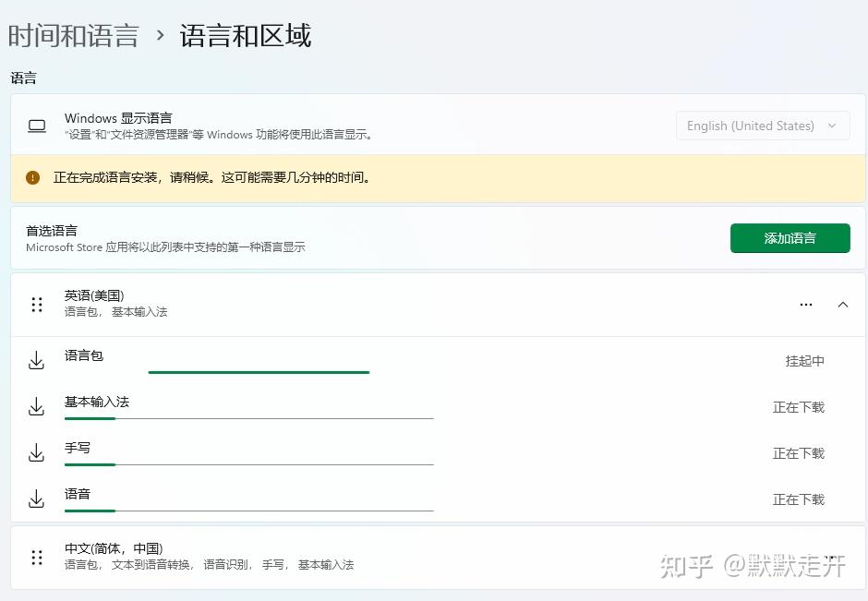Click the 正在下载 status beside 语音

tap(798, 499)
